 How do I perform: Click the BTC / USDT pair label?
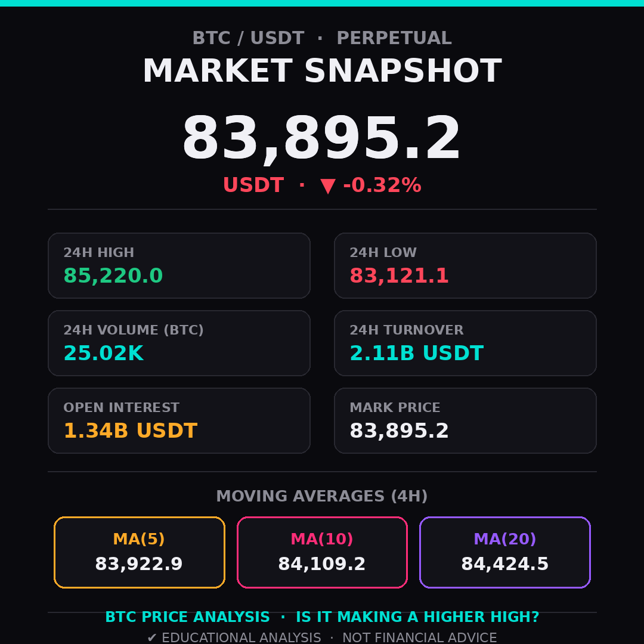click(x=249, y=38)
